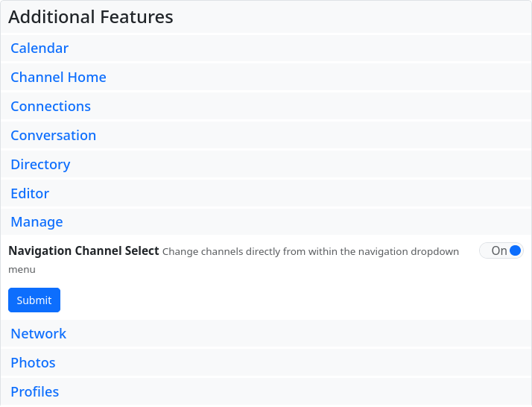This screenshot has width=532, height=407.
Task: Show the Directory feature options
Action: click(40, 165)
